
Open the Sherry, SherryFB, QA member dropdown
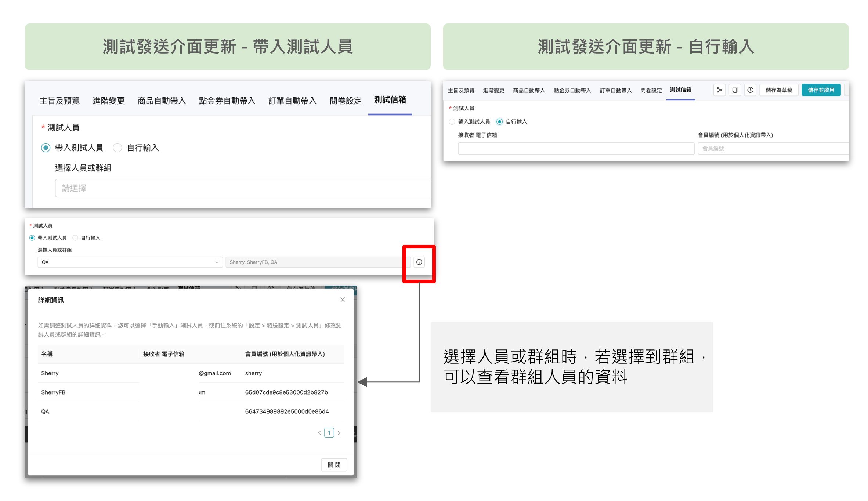click(x=317, y=262)
